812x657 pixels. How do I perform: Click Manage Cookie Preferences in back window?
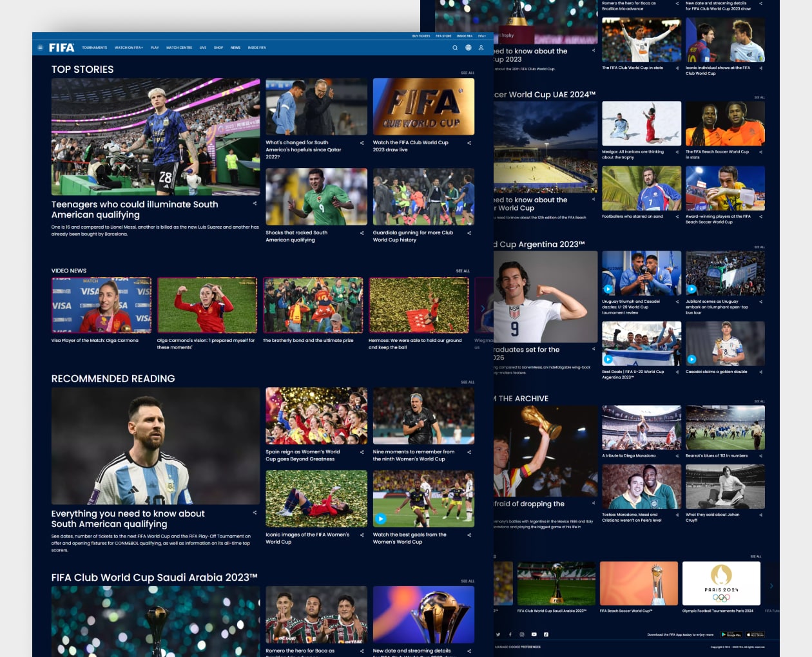pos(517,647)
